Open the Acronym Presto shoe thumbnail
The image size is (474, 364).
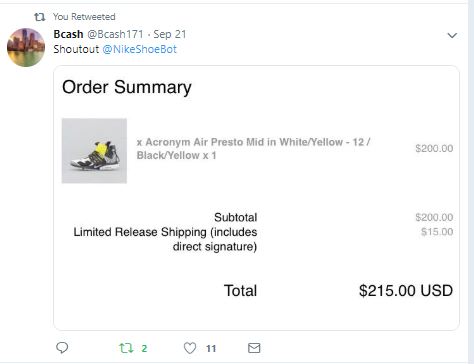click(94, 151)
